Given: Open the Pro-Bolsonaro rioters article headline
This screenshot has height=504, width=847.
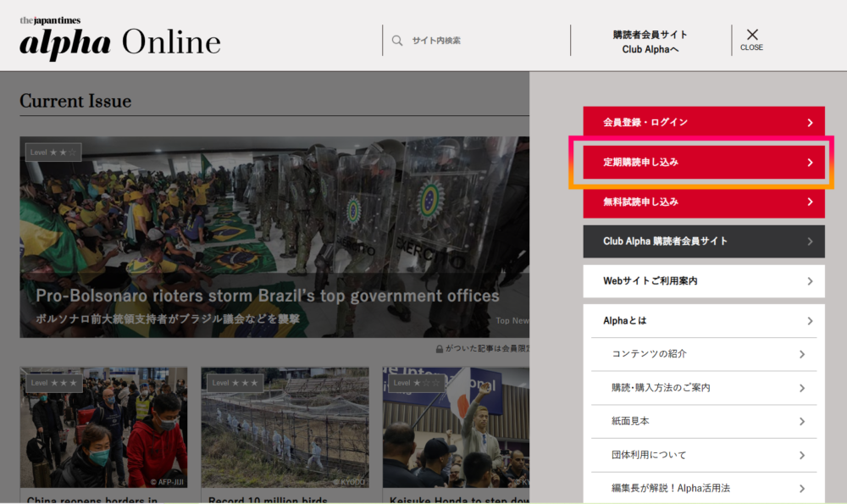Looking at the screenshot, I should [265, 296].
